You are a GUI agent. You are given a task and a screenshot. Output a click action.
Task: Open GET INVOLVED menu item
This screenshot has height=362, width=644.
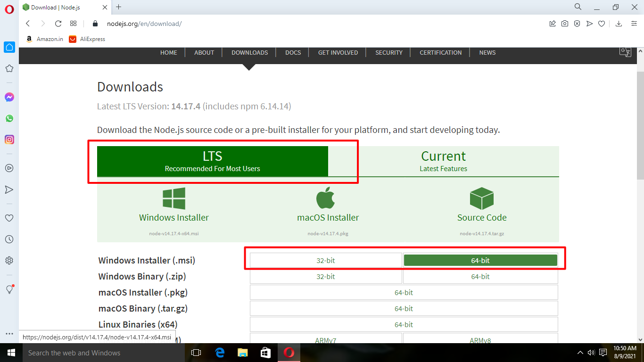(338, 53)
